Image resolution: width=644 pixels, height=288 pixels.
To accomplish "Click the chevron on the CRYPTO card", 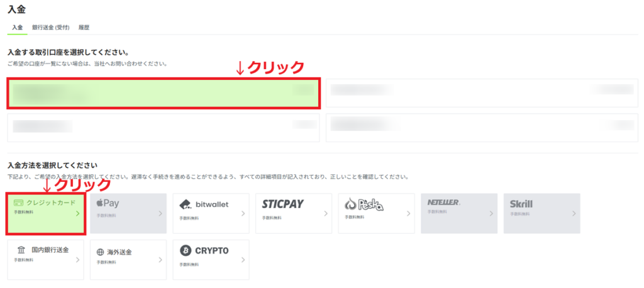I will [x=243, y=260].
